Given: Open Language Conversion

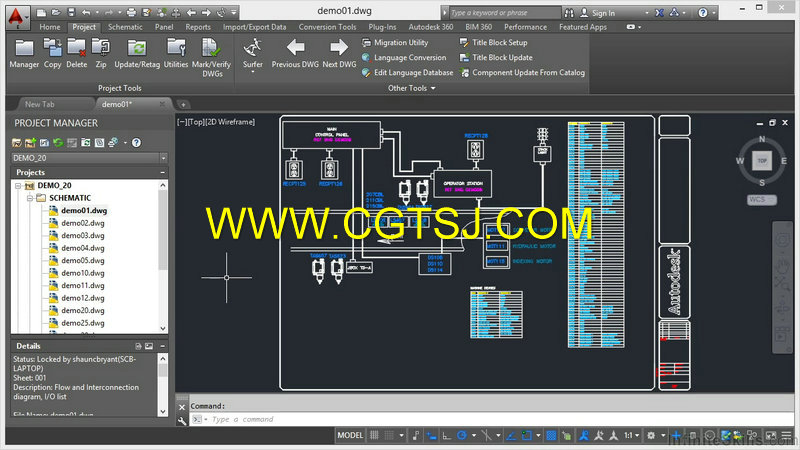Looking at the screenshot, I should tap(404, 58).
